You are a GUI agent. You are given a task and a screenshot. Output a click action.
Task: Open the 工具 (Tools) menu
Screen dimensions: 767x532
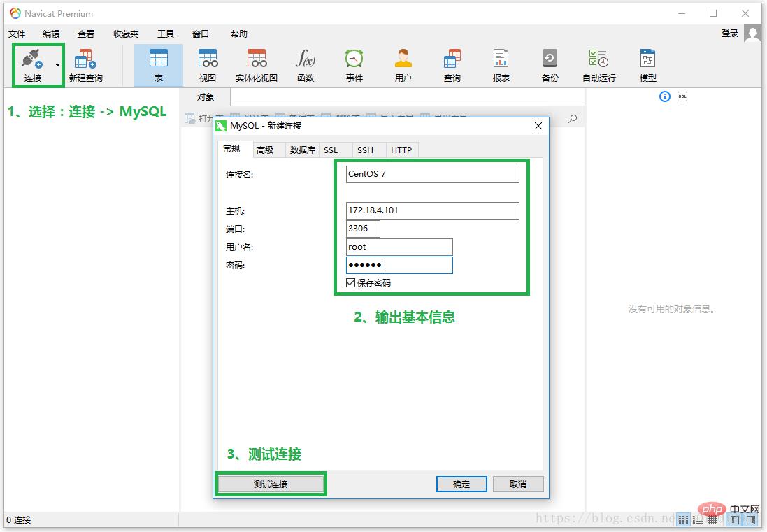click(x=166, y=34)
